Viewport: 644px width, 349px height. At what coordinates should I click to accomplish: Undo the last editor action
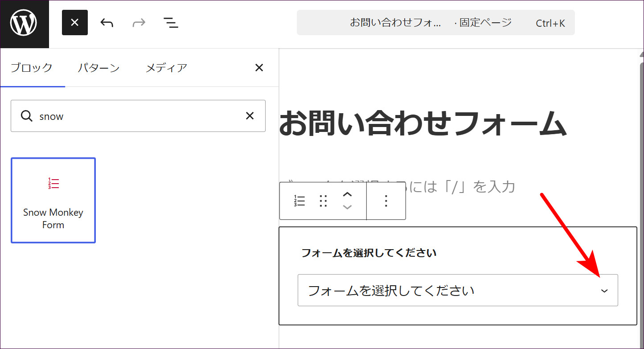(107, 22)
